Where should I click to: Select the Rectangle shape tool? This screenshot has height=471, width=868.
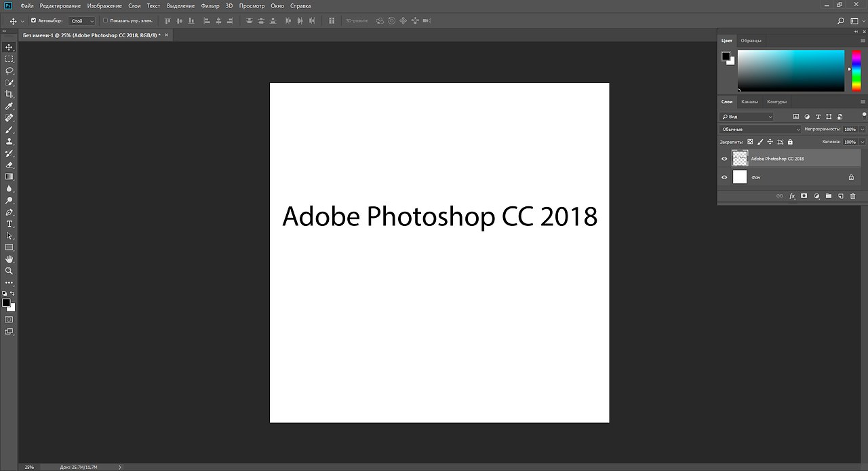[9, 247]
